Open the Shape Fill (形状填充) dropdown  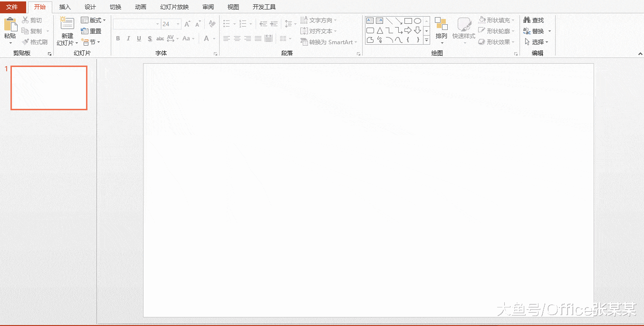497,20
